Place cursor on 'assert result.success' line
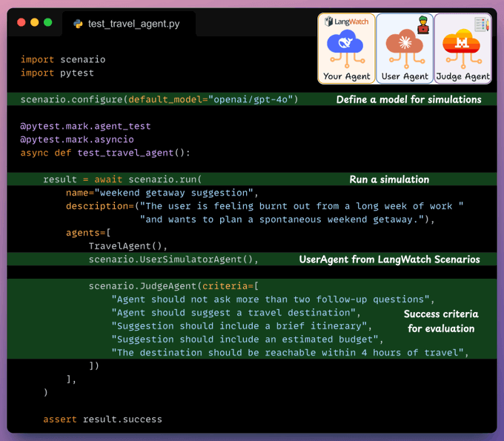The width and height of the screenshot is (504, 441). (x=102, y=420)
